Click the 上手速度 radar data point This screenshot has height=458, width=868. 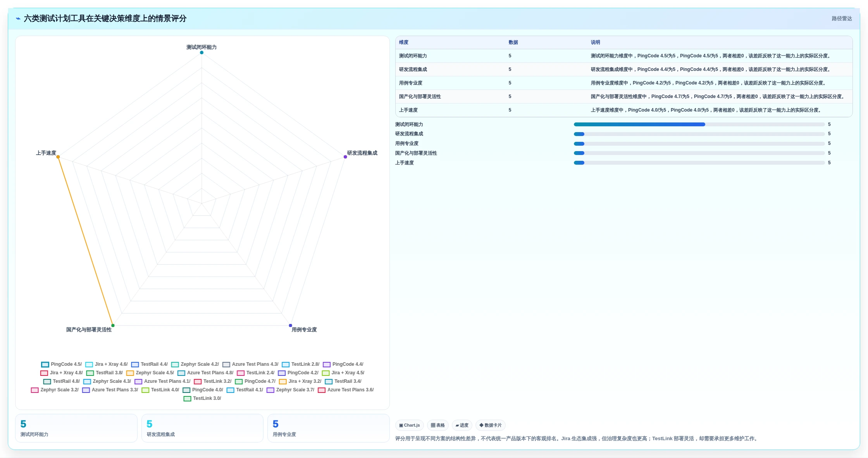[58, 157]
